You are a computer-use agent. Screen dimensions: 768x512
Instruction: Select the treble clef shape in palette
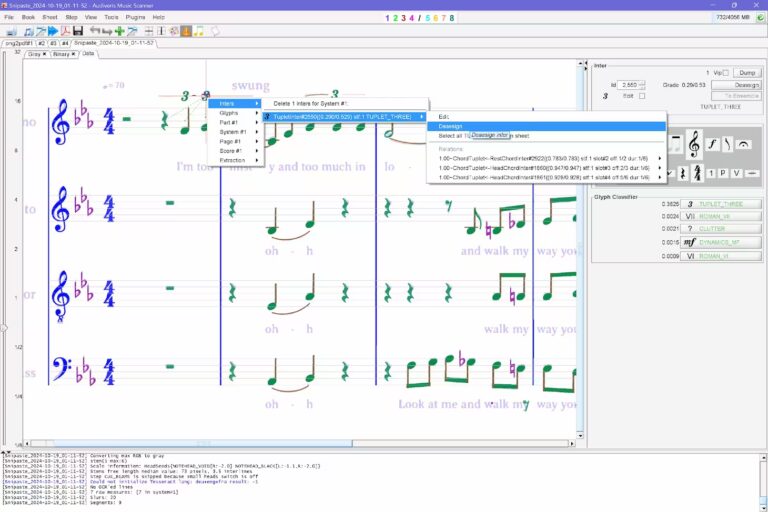coord(694,144)
